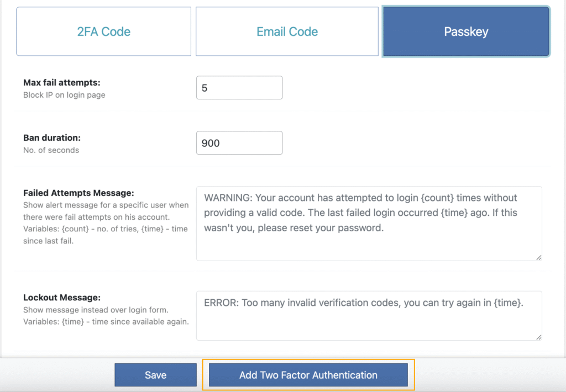Click the Save button
Viewport: 566px width, 392px height.
pyautogui.click(x=155, y=375)
